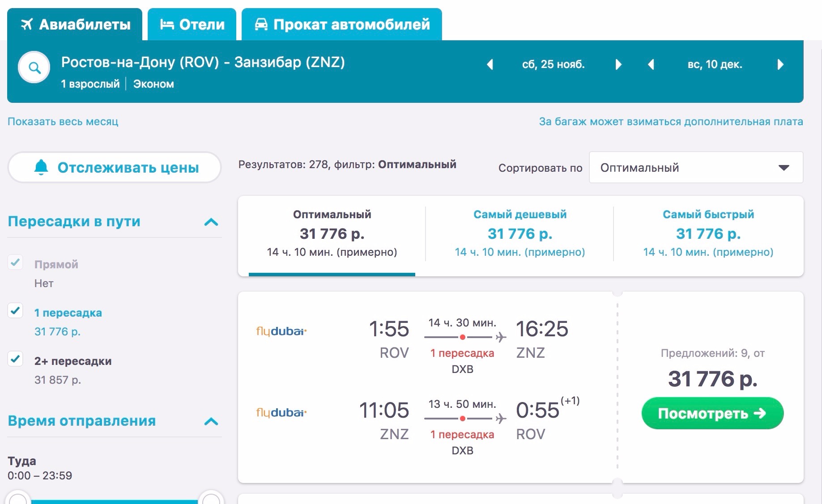Switch to the Прокат автомобилей tab
The height and width of the screenshot is (504, 822).
[x=342, y=24]
